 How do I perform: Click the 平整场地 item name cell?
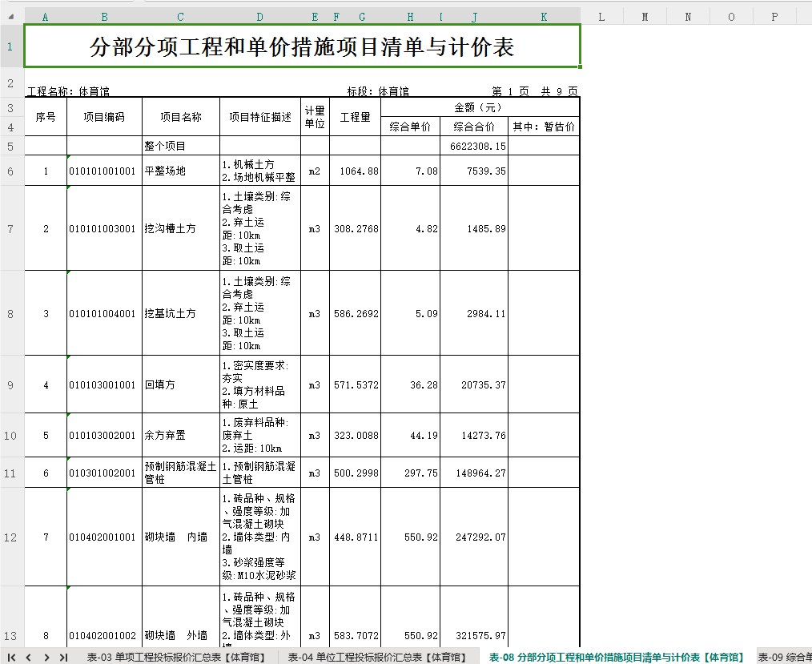pos(181,171)
